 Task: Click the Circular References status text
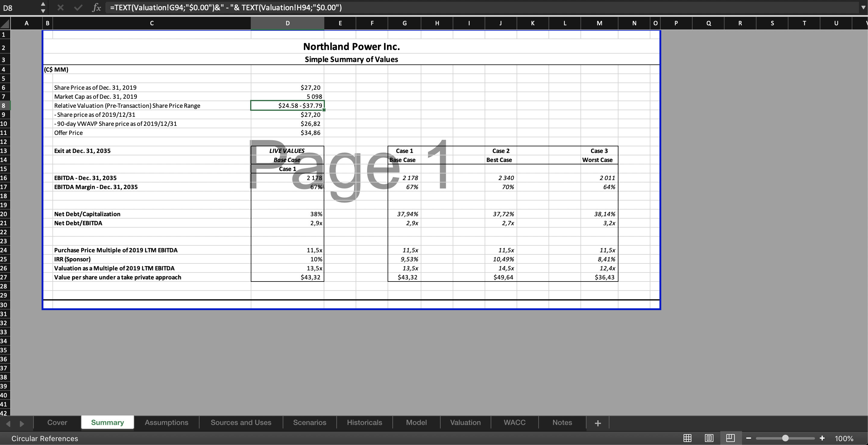pos(45,438)
